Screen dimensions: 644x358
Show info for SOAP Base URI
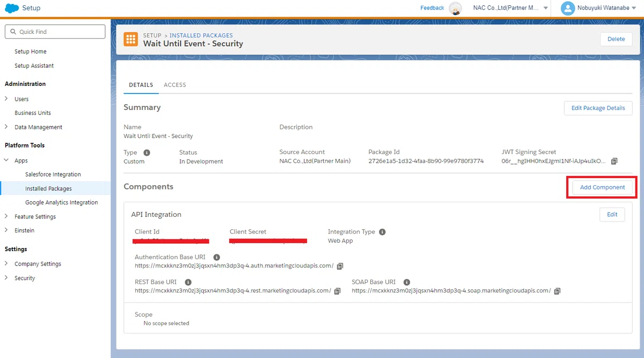(x=407, y=282)
